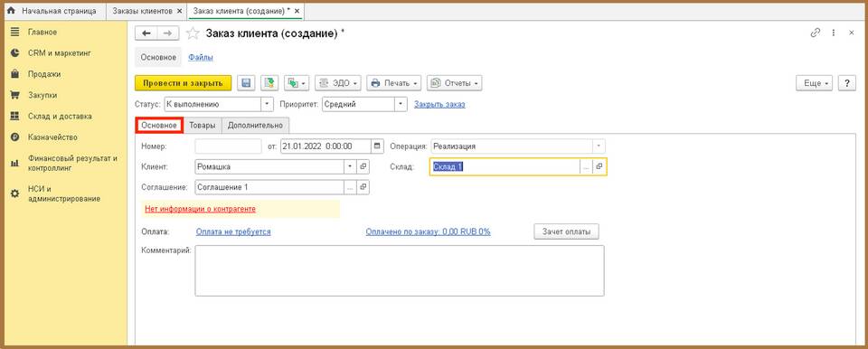Open the Склад record with the open icon
This screenshot has width=868, height=349.
599,166
